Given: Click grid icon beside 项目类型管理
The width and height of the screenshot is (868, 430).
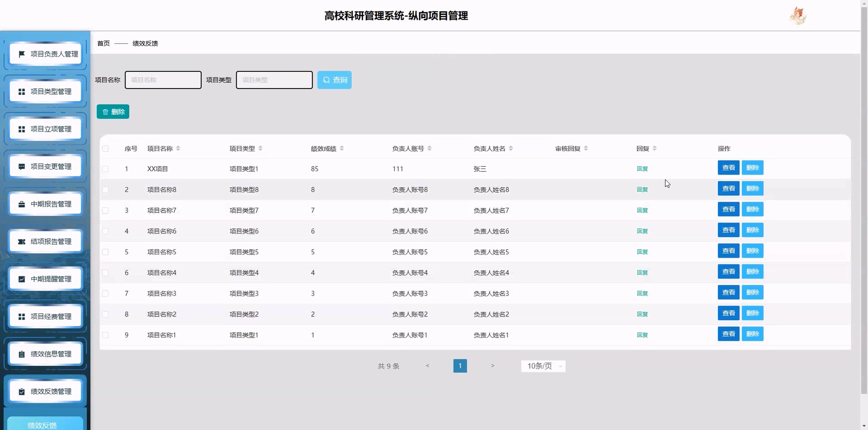Looking at the screenshot, I should point(21,92).
